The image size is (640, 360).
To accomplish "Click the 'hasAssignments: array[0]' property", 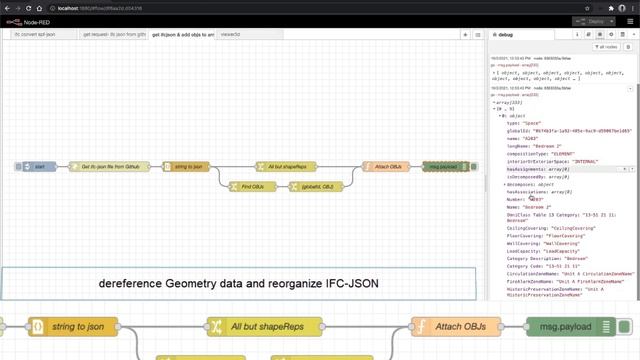I will (x=538, y=169).
